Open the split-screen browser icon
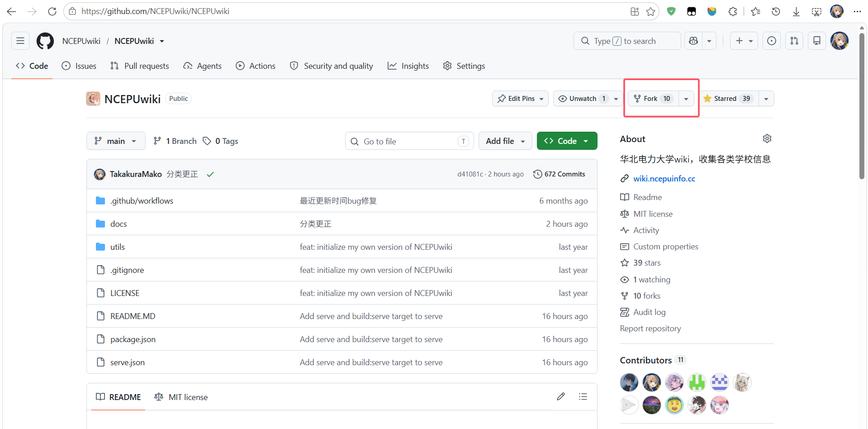Image resolution: width=868 pixels, height=429 pixels. click(635, 11)
